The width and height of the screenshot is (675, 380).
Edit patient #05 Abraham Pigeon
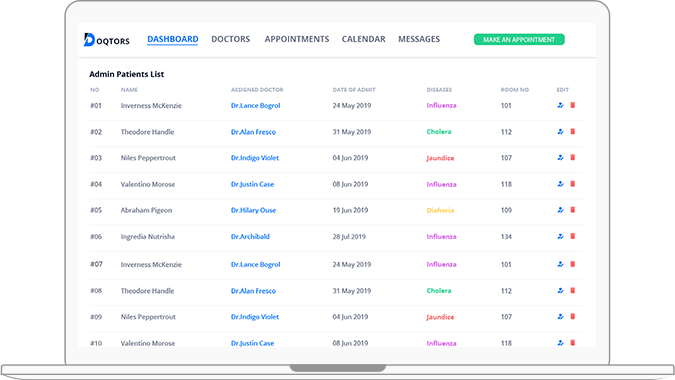tap(560, 210)
